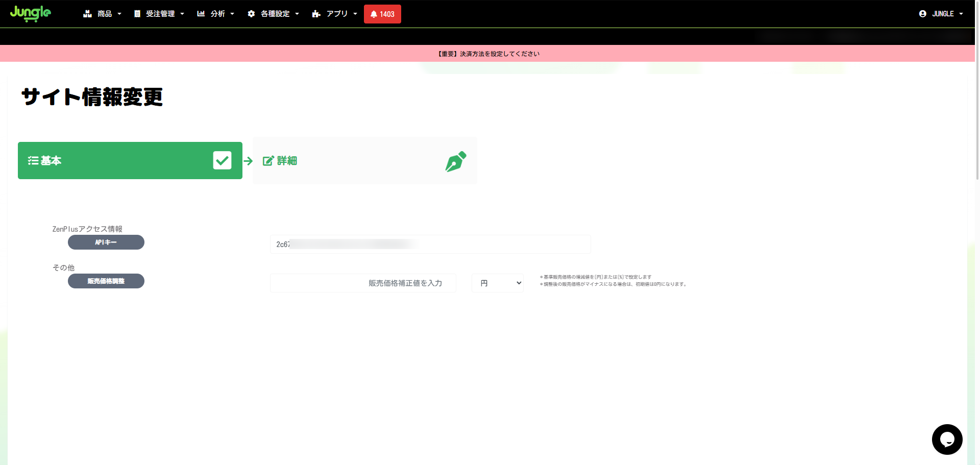Click the API key input field
The width and height of the screenshot is (980, 465).
point(430,244)
